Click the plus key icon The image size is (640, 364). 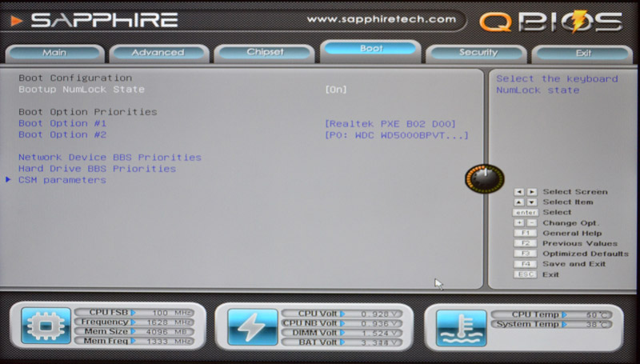[x=518, y=223]
